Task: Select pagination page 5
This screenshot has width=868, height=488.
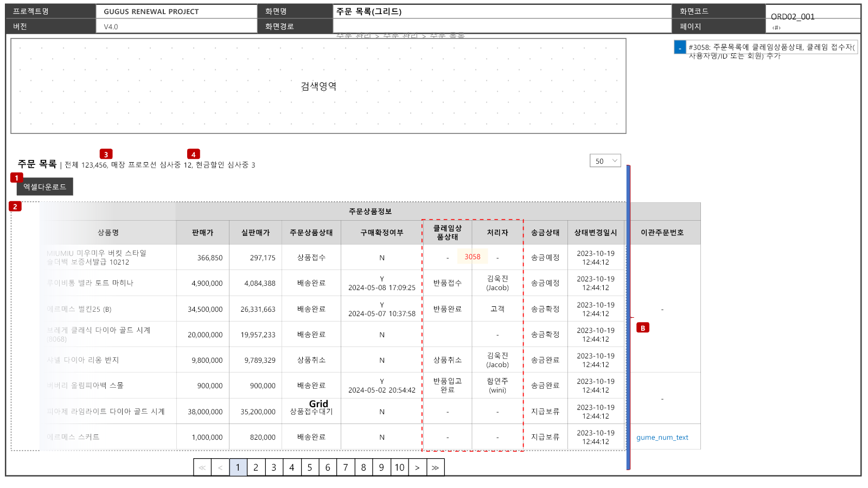Action: tap(310, 467)
